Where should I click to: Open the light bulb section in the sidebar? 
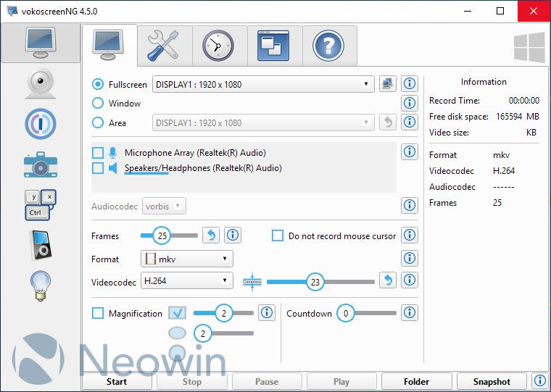pos(41,286)
